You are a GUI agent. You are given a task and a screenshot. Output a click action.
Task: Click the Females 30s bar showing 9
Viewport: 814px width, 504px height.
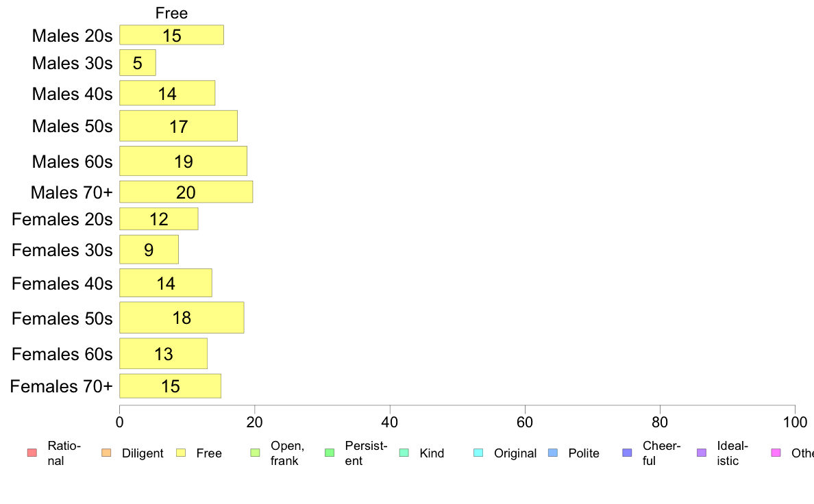[149, 249]
